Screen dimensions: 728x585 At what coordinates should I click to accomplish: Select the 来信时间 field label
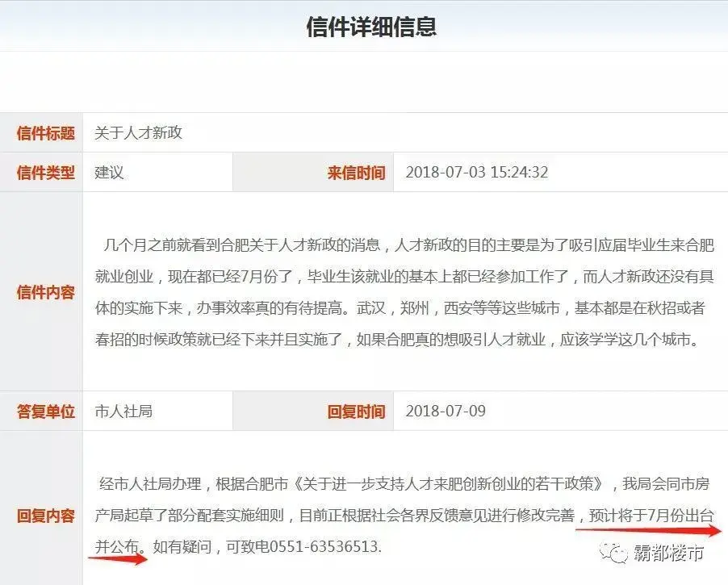(356, 173)
